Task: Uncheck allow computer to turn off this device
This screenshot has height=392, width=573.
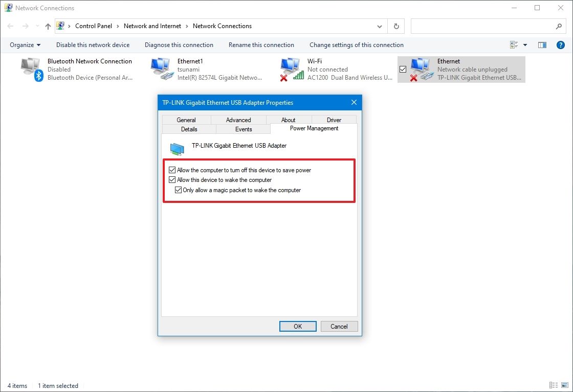Action: coord(172,170)
